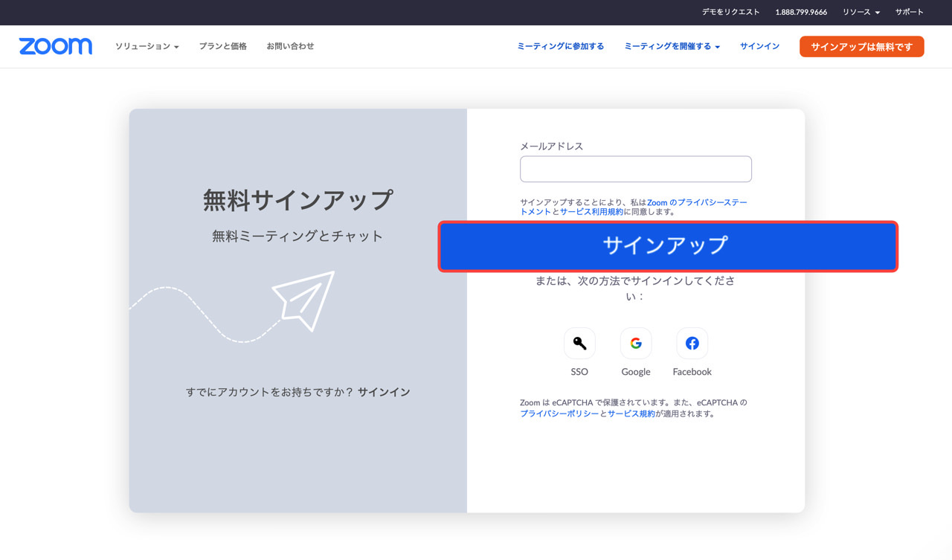This screenshot has height=560, width=952.
Task: Sign in with the SSO key icon
Action: pos(579,343)
